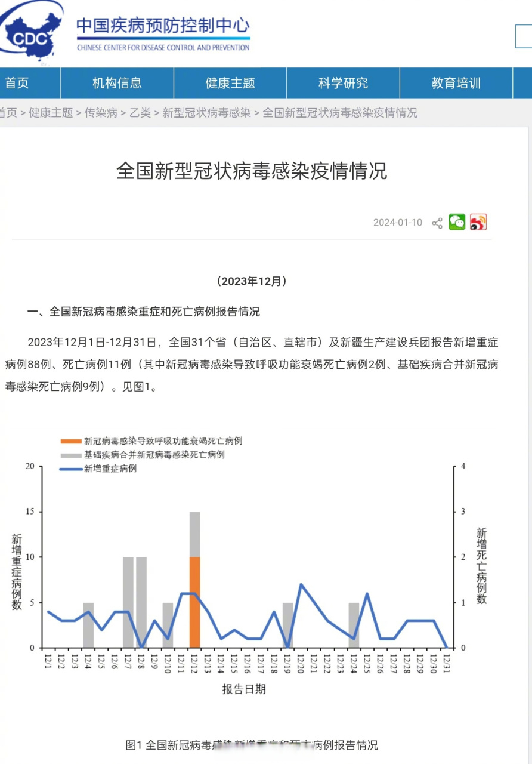Click 新型冠状病毒感染 breadcrumb link

pyautogui.click(x=206, y=113)
